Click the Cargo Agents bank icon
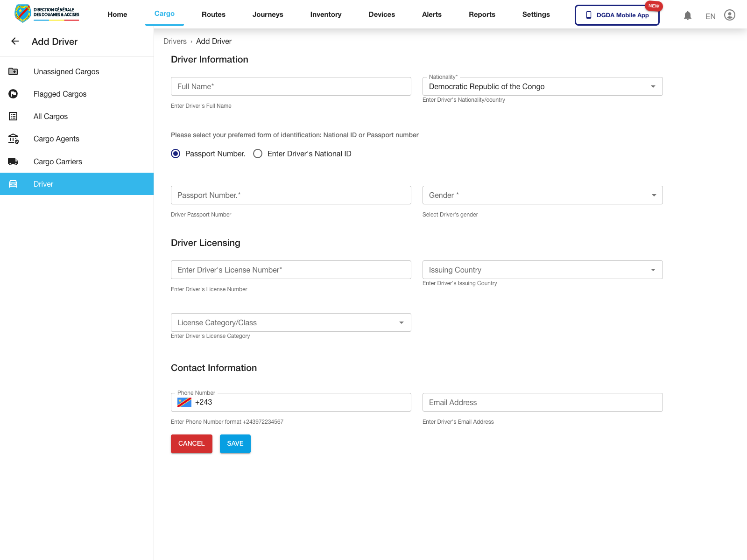Viewport: 747px width, 560px height. (13, 139)
